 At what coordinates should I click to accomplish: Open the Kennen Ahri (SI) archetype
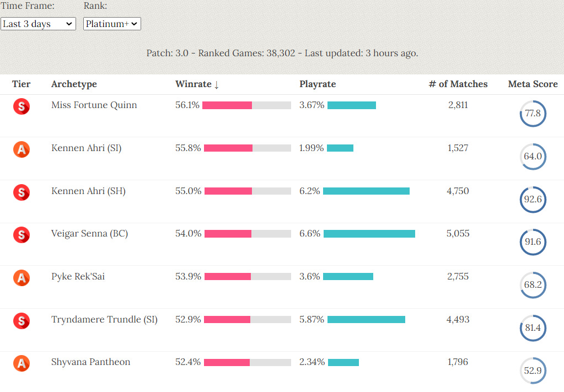click(87, 148)
